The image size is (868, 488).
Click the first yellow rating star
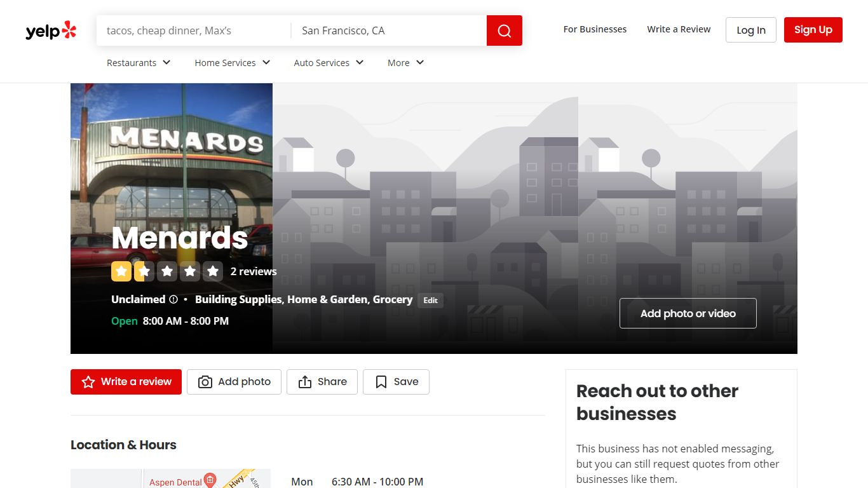[x=121, y=271]
